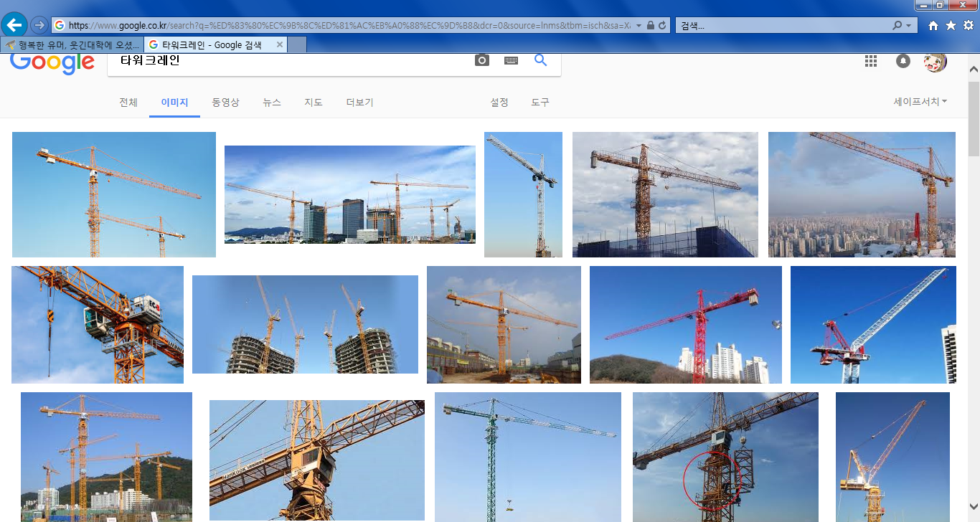Close the 타워크레인 - Google 검색 tab
Image resolution: width=980 pixels, height=522 pixels.
[280, 44]
